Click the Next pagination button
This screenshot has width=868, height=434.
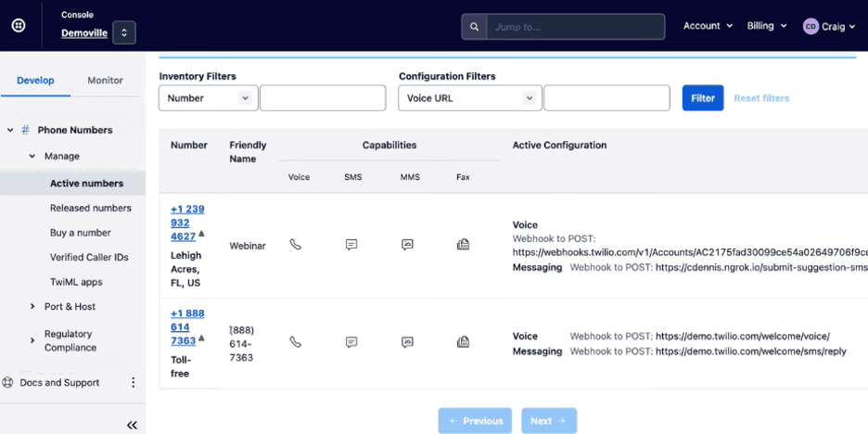tap(548, 421)
